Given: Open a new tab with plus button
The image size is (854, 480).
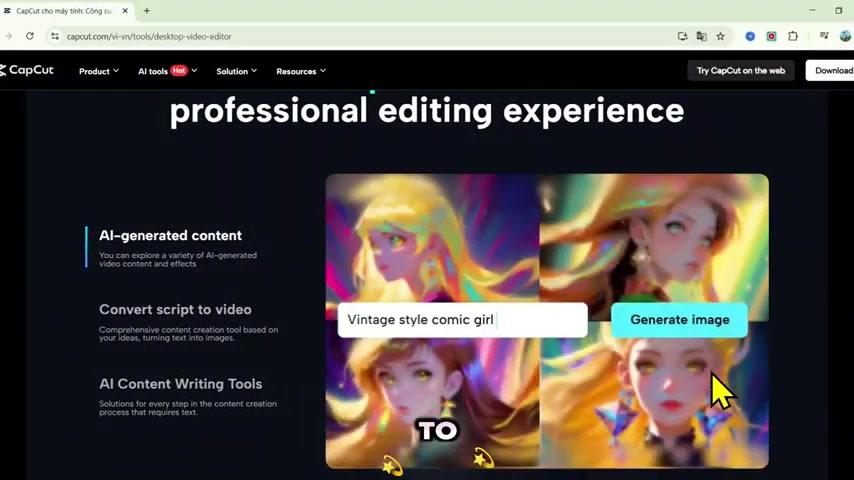Looking at the screenshot, I should tap(147, 10).
